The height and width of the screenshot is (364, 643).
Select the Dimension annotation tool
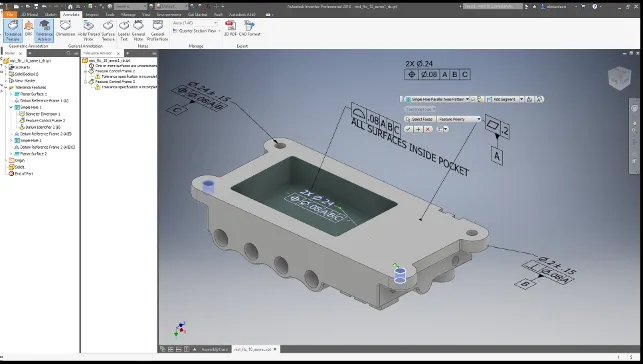point(66,29)
